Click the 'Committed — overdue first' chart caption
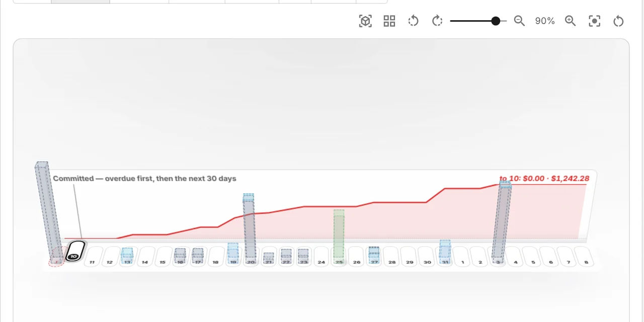This screenshot has width=644, height=322. (144, 179)
